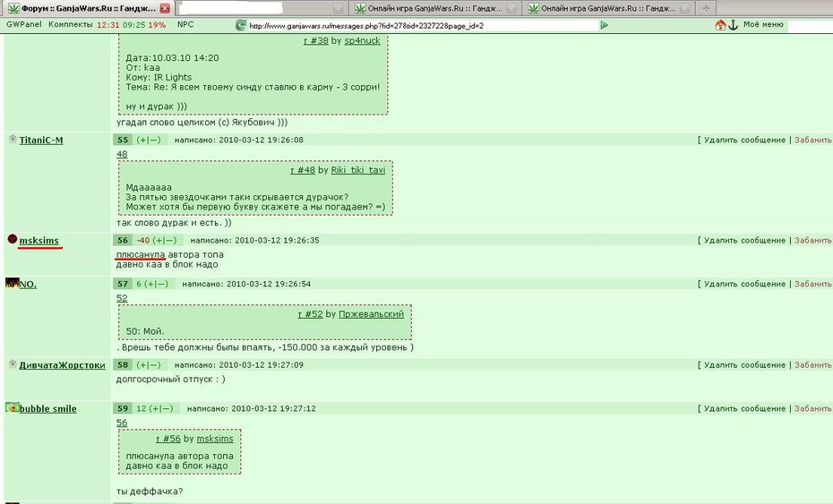Vote minus on post 56

170,240
